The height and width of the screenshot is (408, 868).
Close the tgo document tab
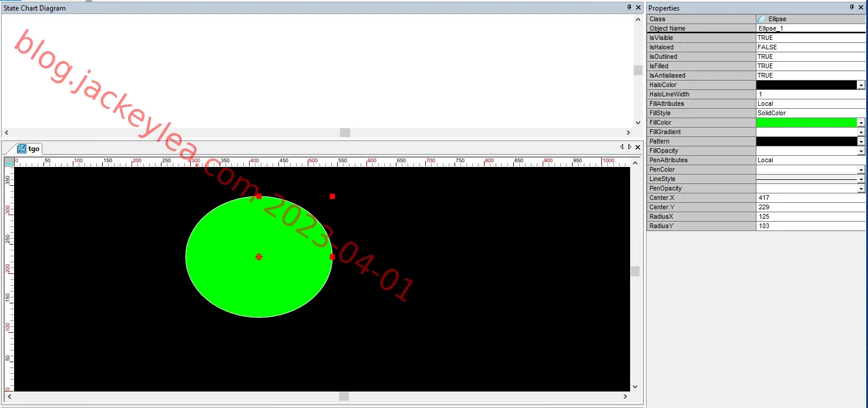tap(637, 147)
